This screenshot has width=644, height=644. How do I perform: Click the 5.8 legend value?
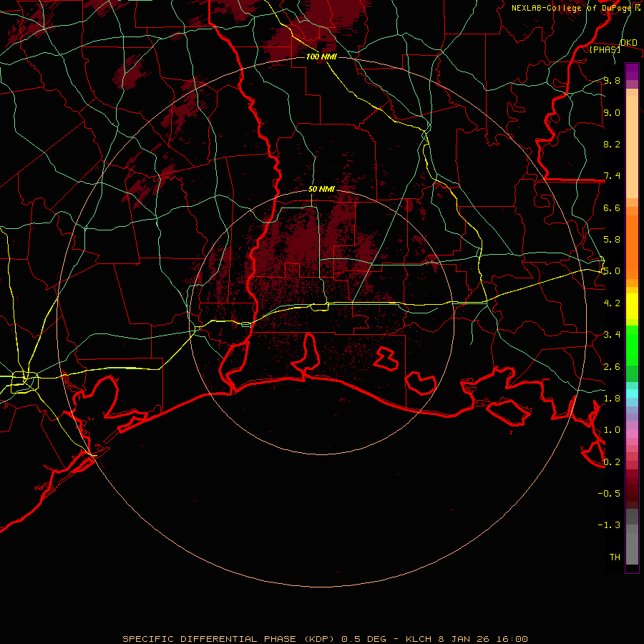coord(612,240)
